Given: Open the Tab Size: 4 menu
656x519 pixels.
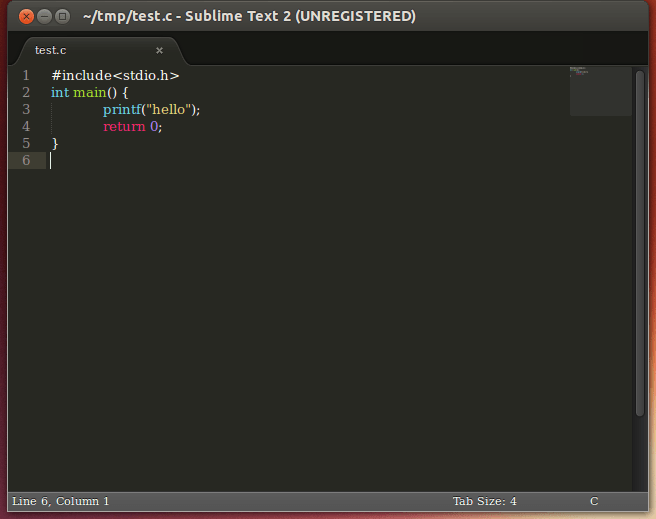Looking at the screenshot, I should tap(484, 501).
